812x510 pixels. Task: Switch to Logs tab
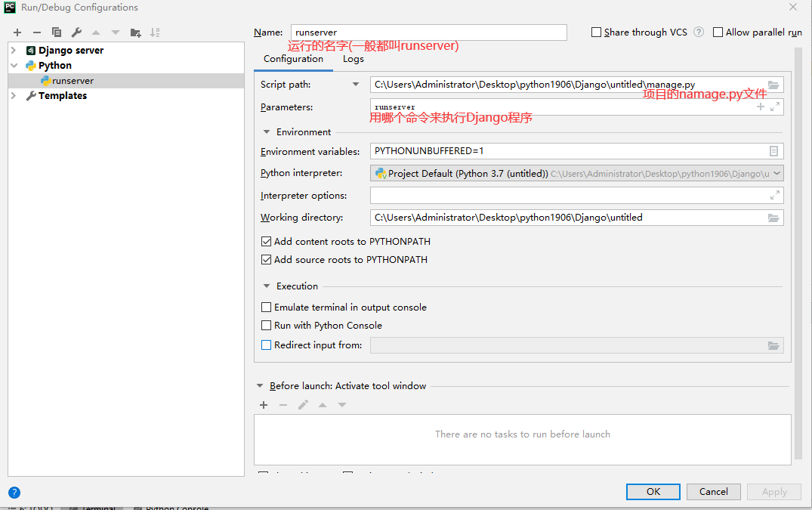pos(354,59)
